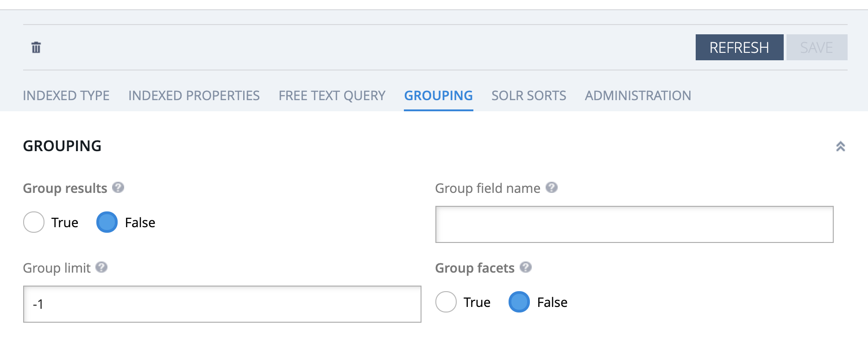The width and height of the screenshot is (868, 357).
Task: Click the GROUPING section heading
Action: click(62, 146)
